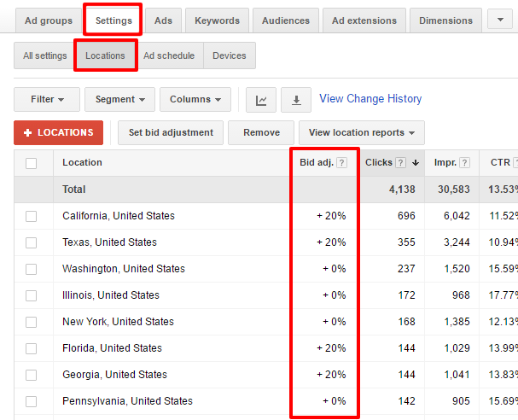Open the View Change History link

click(x=370, y=99)
